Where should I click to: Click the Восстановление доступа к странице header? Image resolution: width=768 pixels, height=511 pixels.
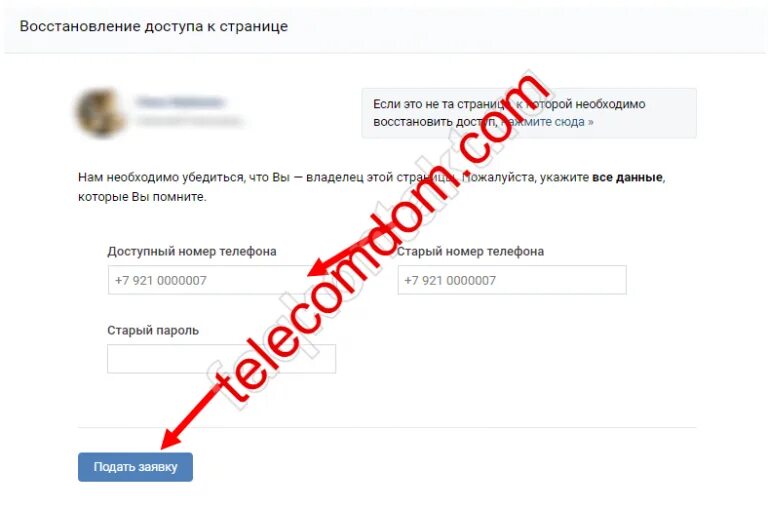tap(154, 26)
